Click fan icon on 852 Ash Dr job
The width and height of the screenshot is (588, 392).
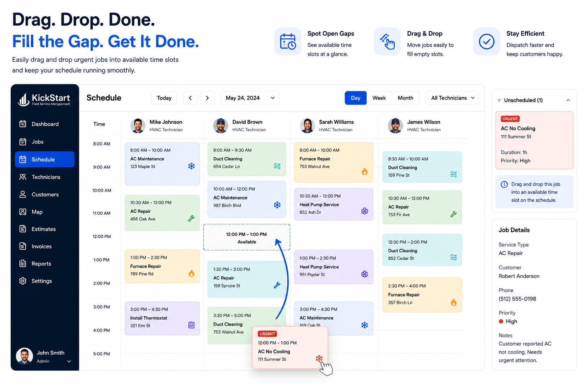coord(364,211)
